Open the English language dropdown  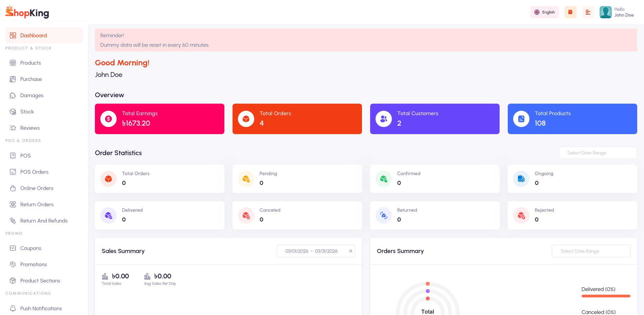(544, 12)
